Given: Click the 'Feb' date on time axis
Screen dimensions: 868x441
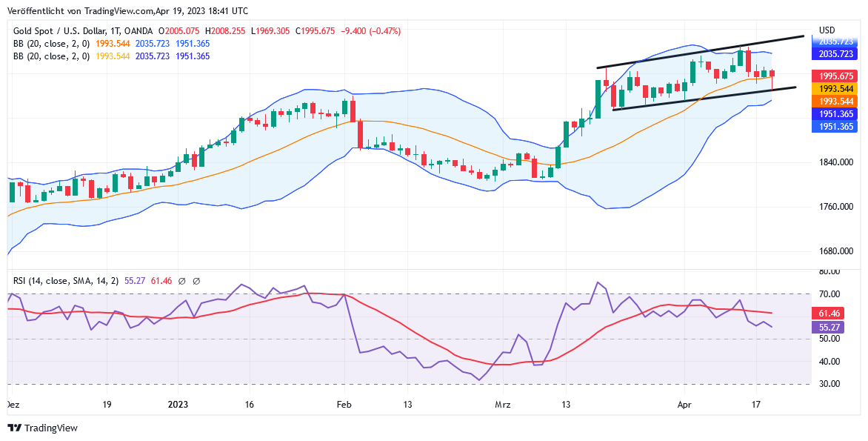Looking at the screenshot, I should point(343,405).
